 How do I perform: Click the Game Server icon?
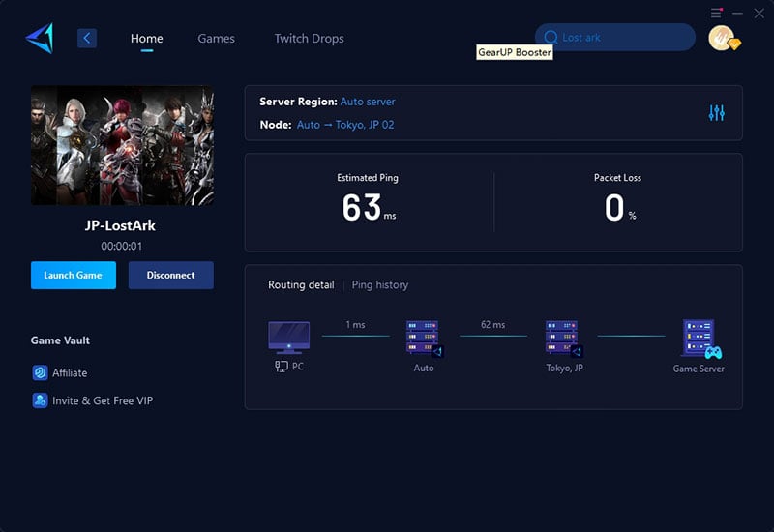tap(700, 339)
